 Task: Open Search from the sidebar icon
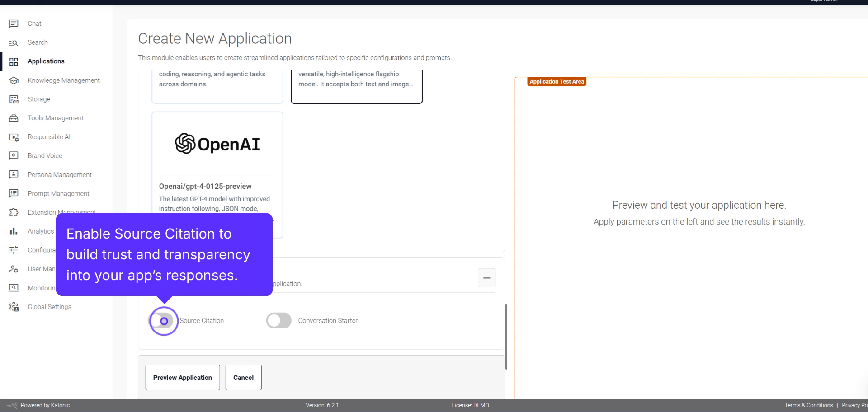click(x=14, y=42)
